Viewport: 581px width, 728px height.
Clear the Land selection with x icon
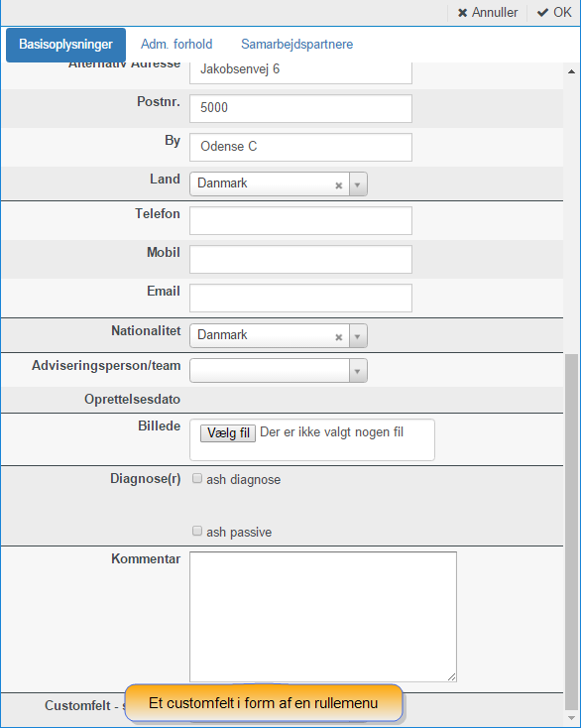pos(339,185)
